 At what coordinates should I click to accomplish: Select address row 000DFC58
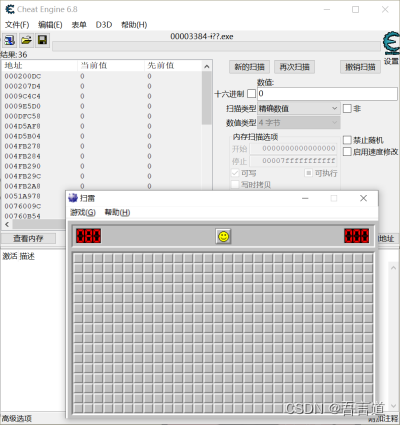[102, 116]
